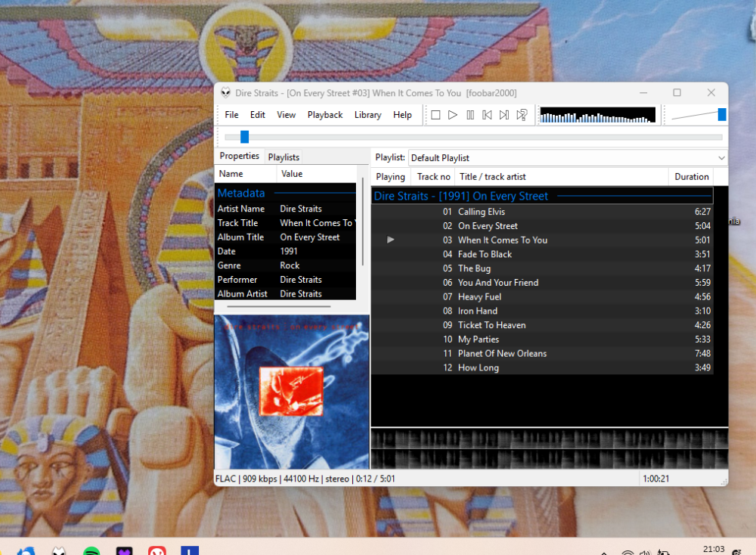
Task: Click the volume slider handle
Action: pyautogui.click(x=722, y=114)
